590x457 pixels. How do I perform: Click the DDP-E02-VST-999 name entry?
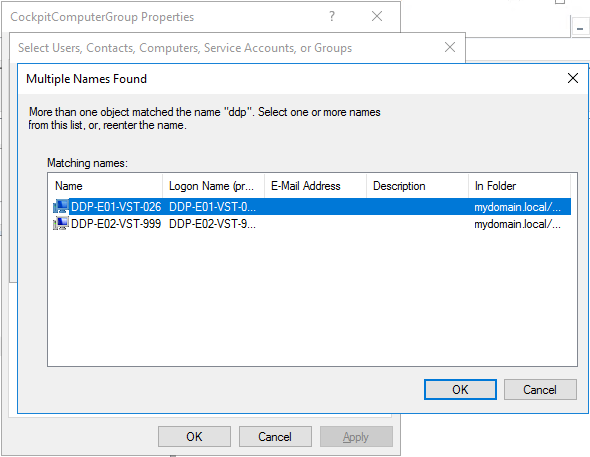116,224
